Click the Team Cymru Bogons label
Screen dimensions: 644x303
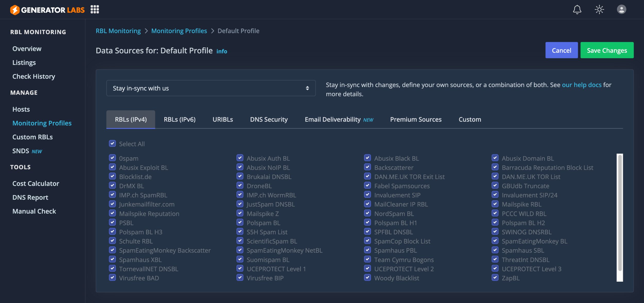click(x=404, y=260)
